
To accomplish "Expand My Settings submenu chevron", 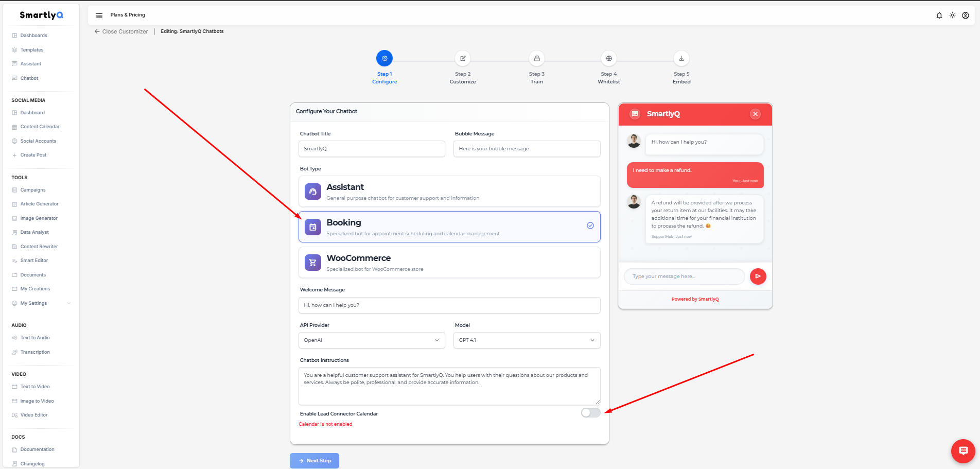I will 69,303.
